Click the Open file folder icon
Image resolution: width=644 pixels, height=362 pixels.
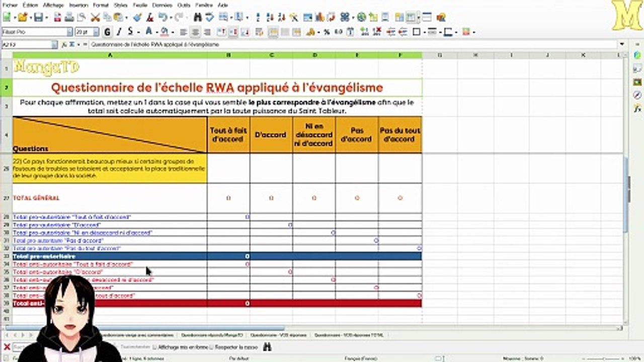coord(22,17)
